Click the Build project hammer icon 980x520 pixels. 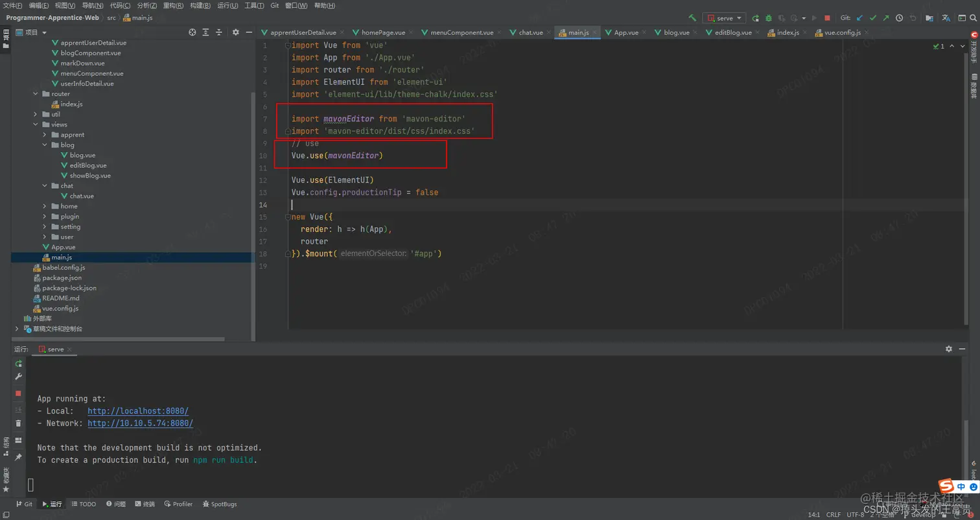tap(693, 18)
